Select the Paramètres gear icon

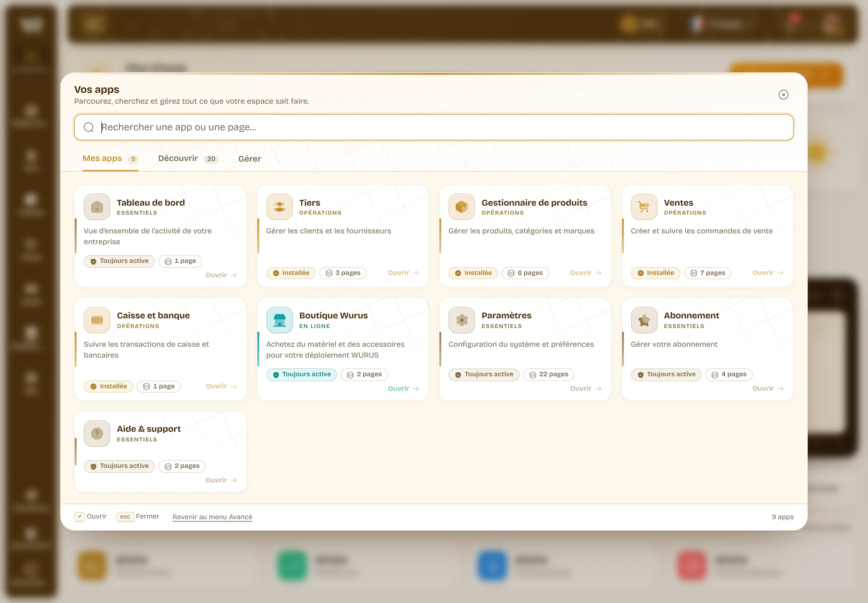pyautogui.click(x=461, y=320)
